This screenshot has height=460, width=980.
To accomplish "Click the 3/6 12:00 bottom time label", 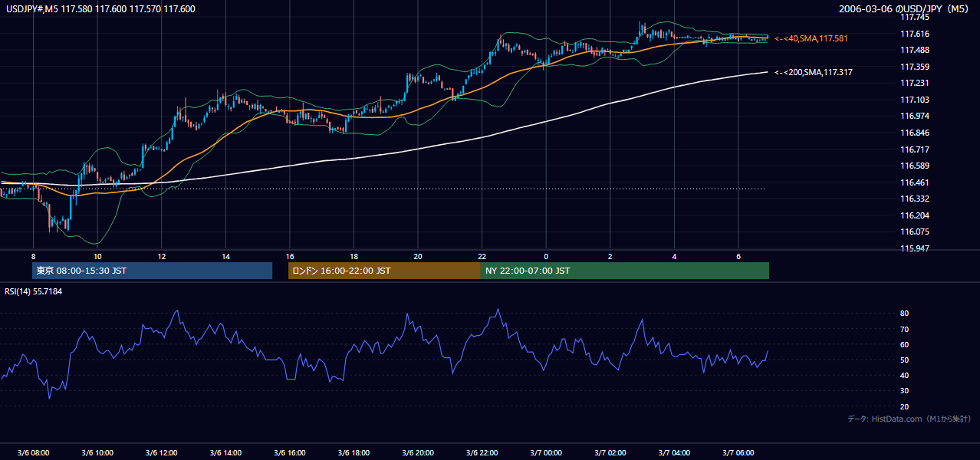I will 162,453.
